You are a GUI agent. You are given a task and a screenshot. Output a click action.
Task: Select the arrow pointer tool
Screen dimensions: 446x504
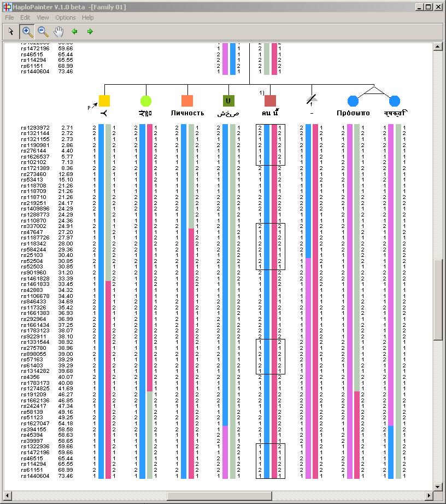coord(11,31)
